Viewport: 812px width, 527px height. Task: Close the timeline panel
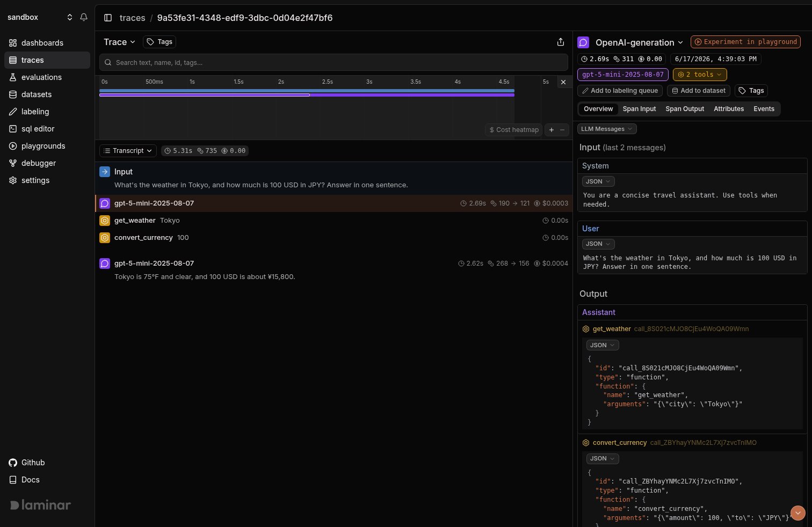563,82
